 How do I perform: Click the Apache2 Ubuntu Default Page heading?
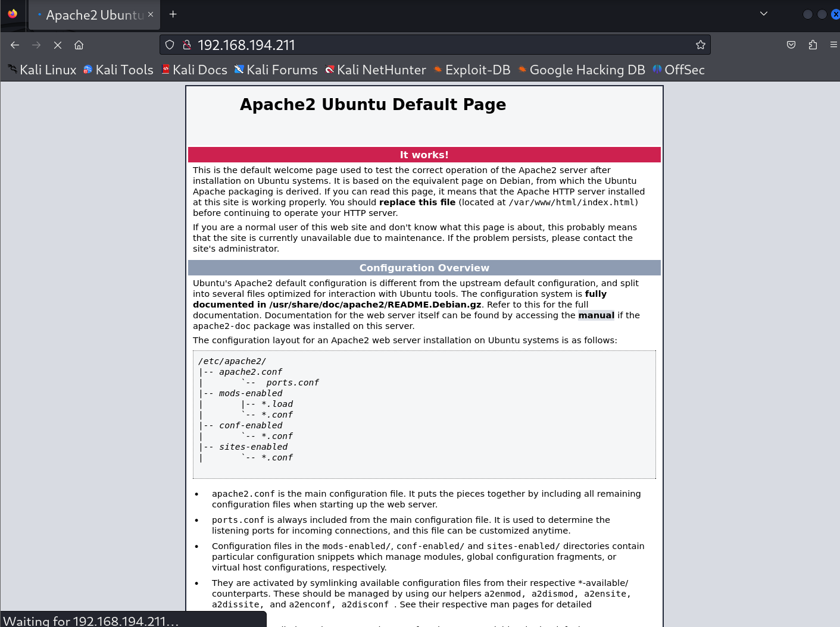[x=373, y=105]
